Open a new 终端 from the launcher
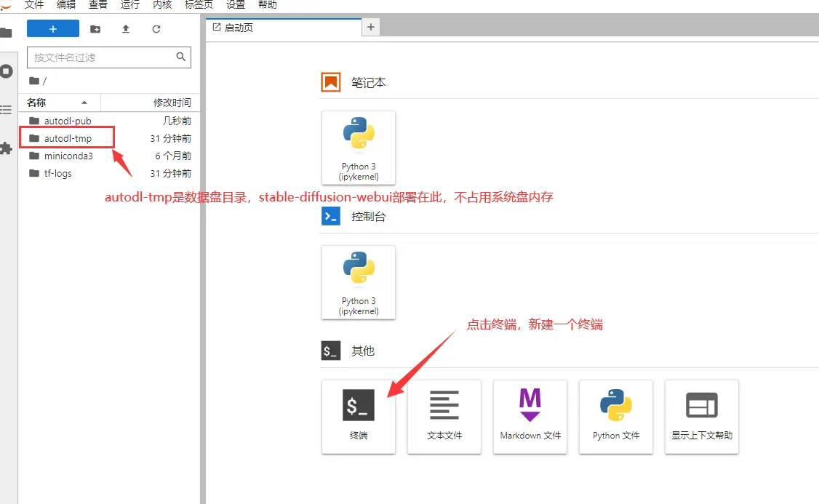The width and height of the screenshot is (819, 504). coord(358,417)
